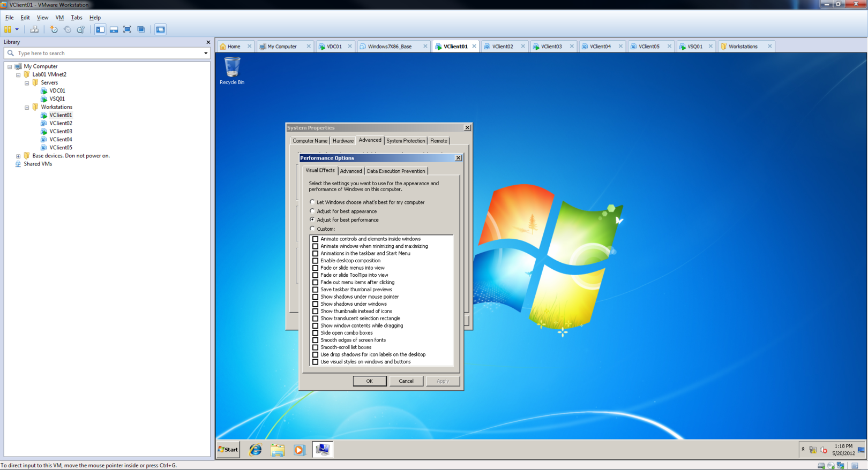
Task: Select the Custom radio button
Action: click(312, 229)
